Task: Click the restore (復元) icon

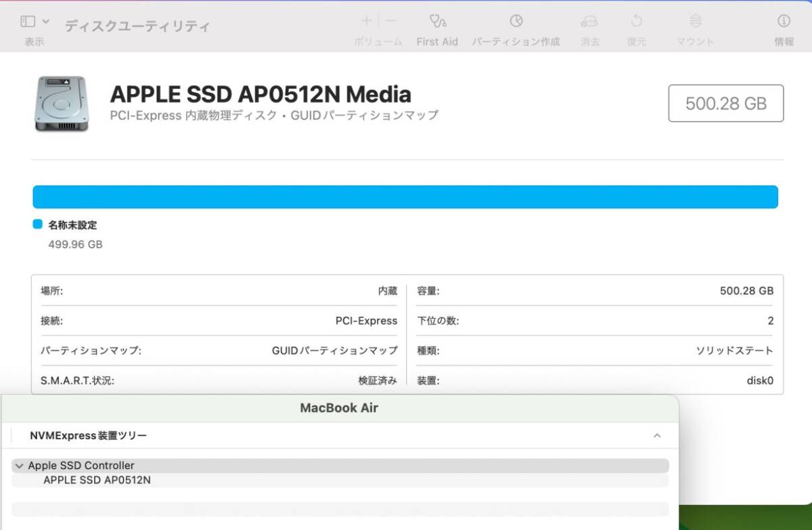Action: point(636,21)
